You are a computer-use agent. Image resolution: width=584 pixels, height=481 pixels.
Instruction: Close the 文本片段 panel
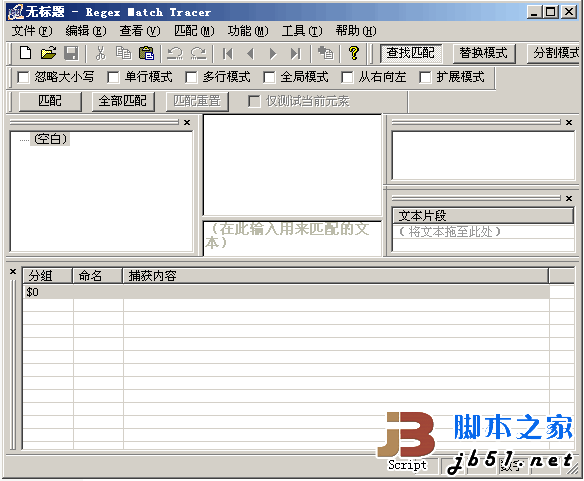coord(569,198)
